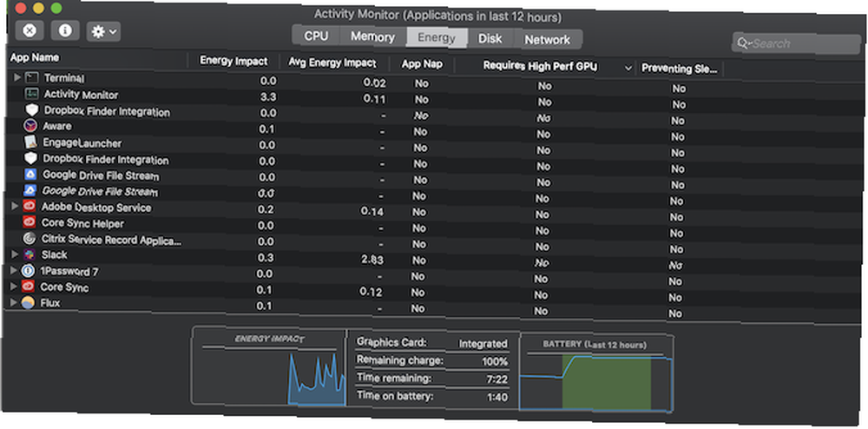This screenshot has width=868, height=429.
Task: Click the Core Sync Helper icon
Action: tap(30, 222)
